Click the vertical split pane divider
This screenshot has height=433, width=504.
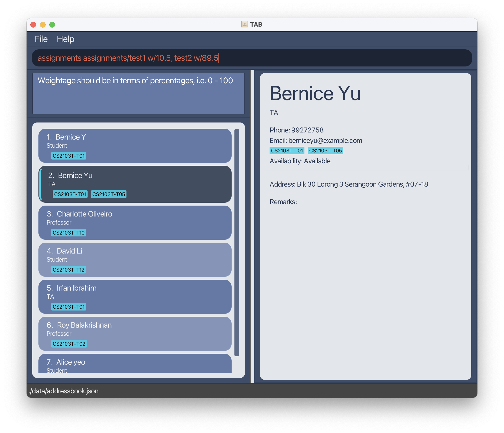tap(252, 226)
